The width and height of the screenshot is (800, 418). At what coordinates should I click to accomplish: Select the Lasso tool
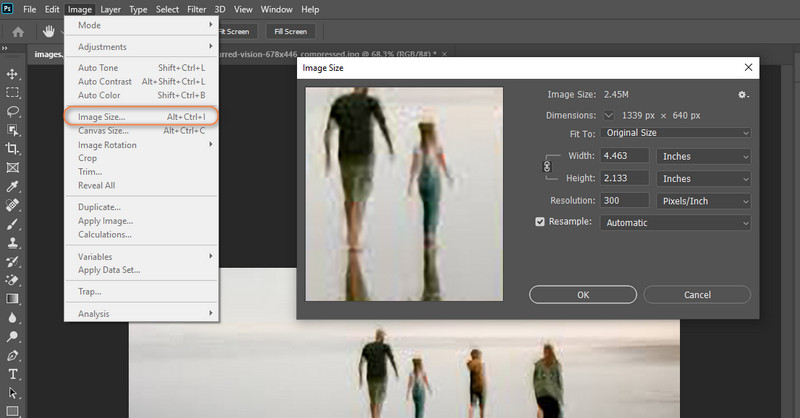13,111
